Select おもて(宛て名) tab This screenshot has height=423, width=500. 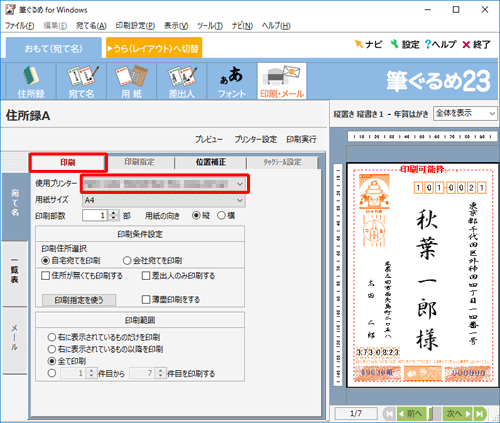tap(54, 48)
